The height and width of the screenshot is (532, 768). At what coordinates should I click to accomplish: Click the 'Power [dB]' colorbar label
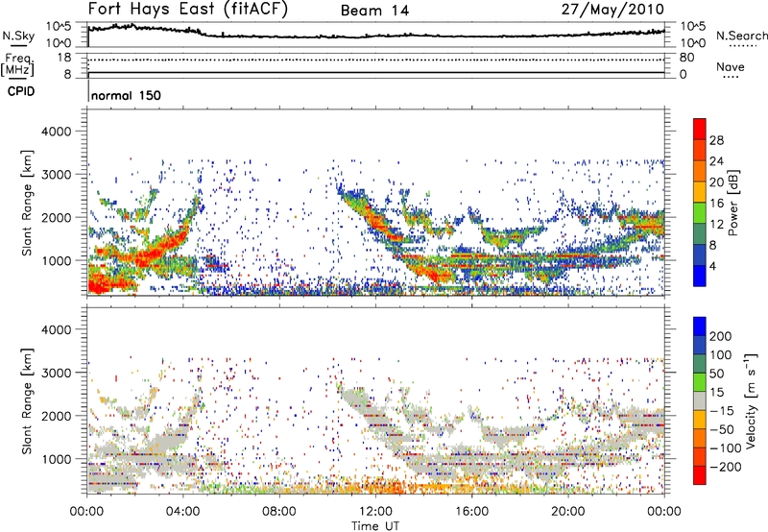coord(732,203)
